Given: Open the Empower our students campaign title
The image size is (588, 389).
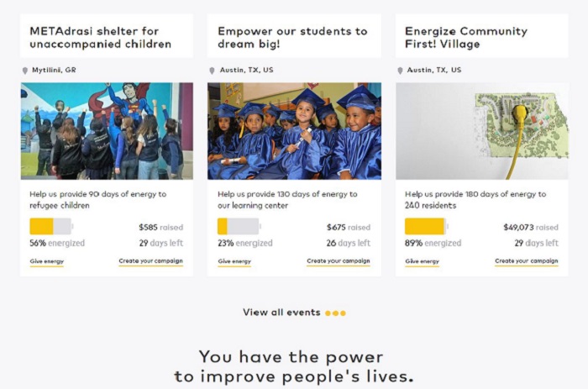Looking at the screenshot, I should click(292, 38).
